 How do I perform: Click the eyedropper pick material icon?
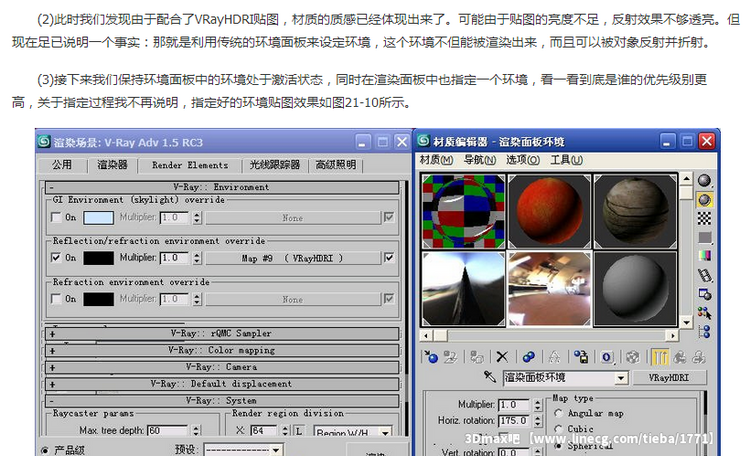coord(489,377)
